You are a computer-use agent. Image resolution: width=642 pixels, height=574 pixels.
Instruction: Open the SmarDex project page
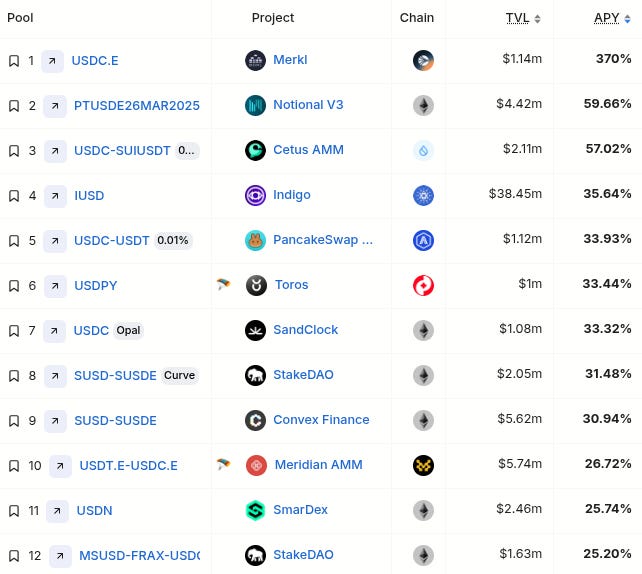pos(301,511)
